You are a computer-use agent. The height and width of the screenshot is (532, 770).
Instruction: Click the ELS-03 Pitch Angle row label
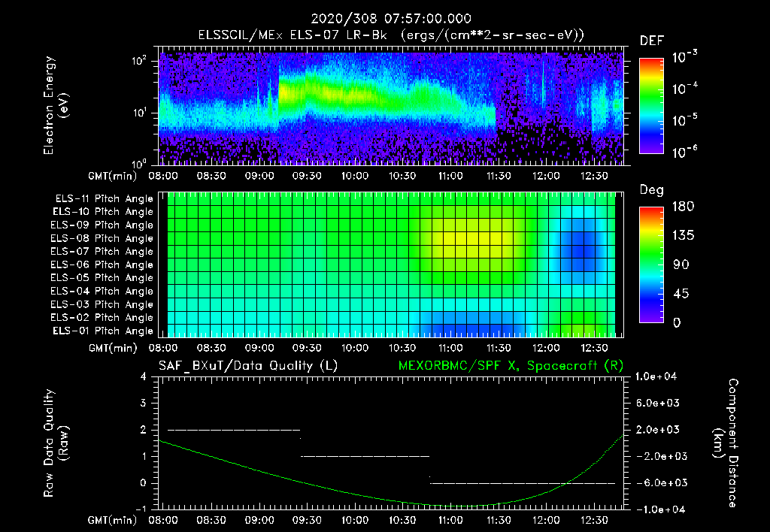[x=102, y=304]
